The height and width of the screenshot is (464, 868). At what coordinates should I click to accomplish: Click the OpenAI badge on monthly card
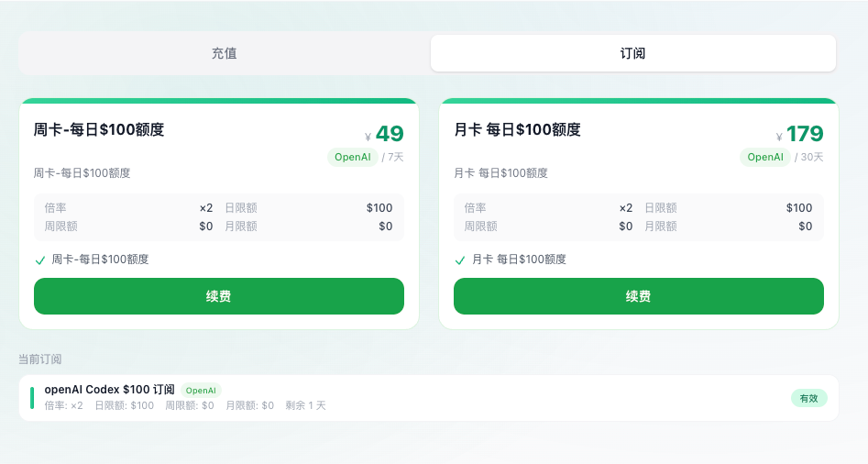click(765, 157)
